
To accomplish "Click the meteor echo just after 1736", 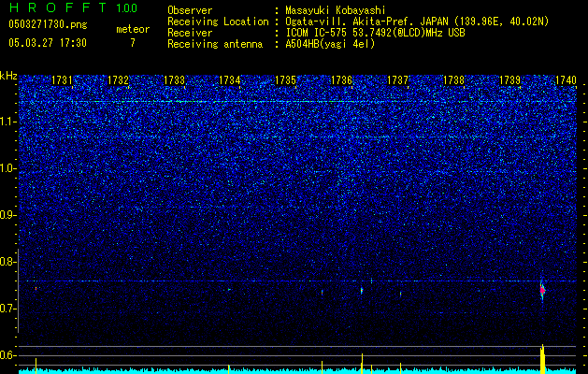I will point(362,291).
